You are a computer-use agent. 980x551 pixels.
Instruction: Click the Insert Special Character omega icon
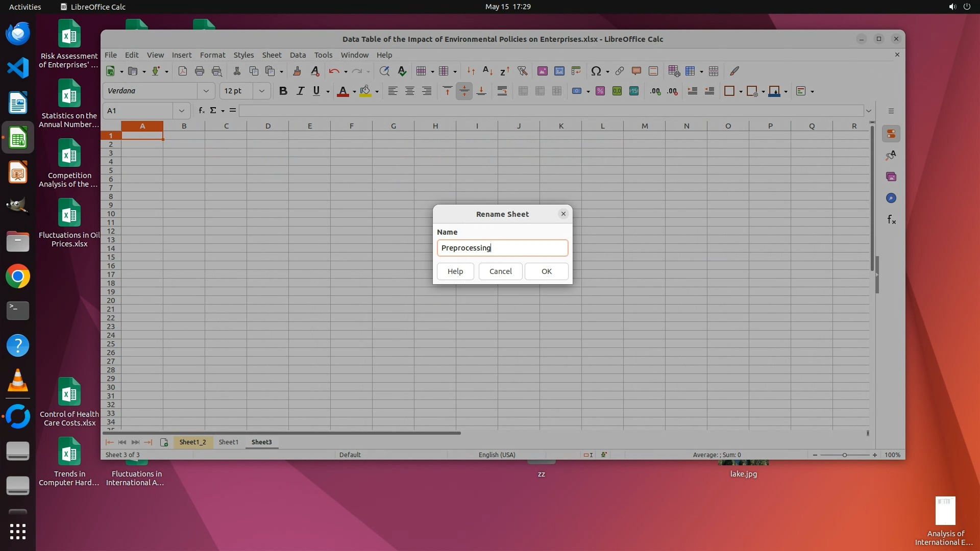(x=595, y=71)
